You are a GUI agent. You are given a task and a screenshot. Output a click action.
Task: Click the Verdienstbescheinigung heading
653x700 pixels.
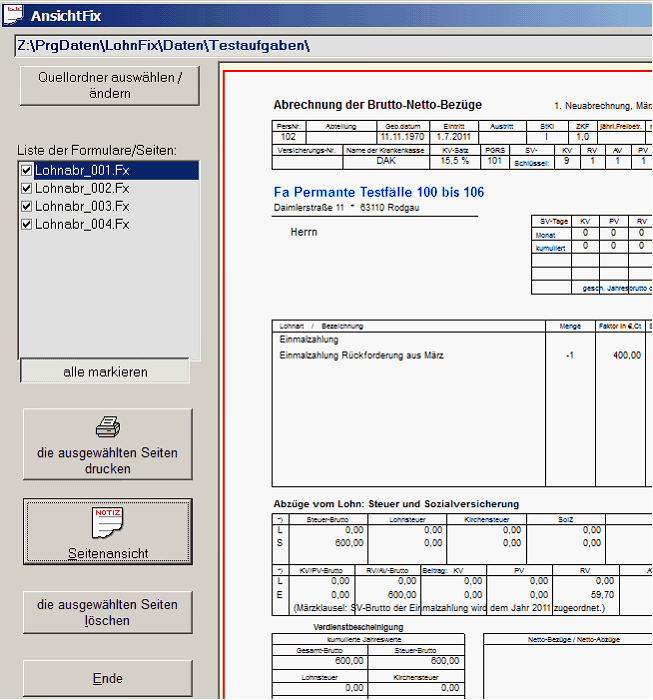click(x=358, y=627)
